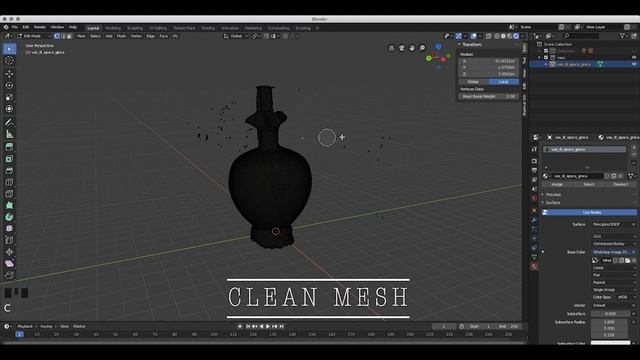640x360 pixels.
Task: Toggle X-ray display in viewport header
Action: 489,36
